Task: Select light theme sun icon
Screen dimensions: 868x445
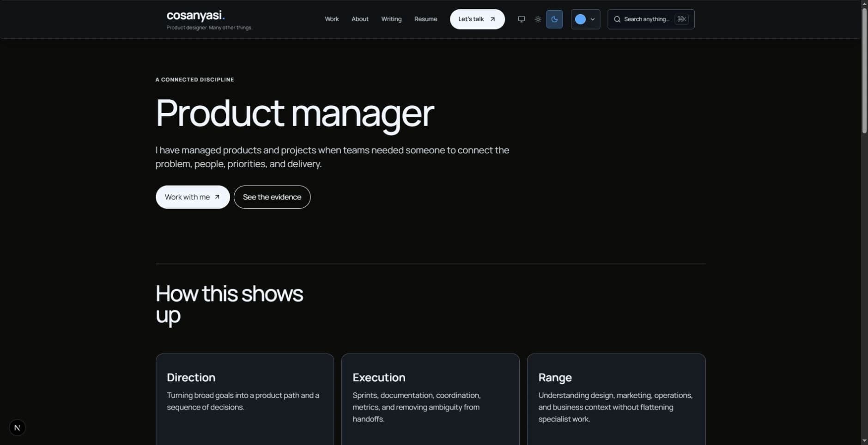Action: pos(538,19)
